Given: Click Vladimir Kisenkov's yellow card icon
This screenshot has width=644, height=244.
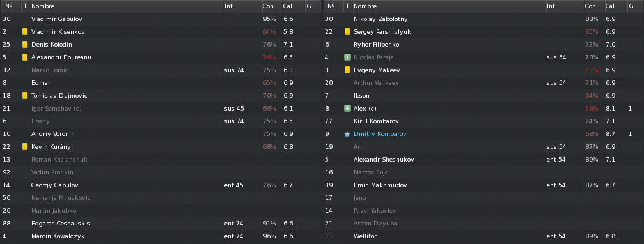Looking at the screenshot, I should [x=25, y=31].
